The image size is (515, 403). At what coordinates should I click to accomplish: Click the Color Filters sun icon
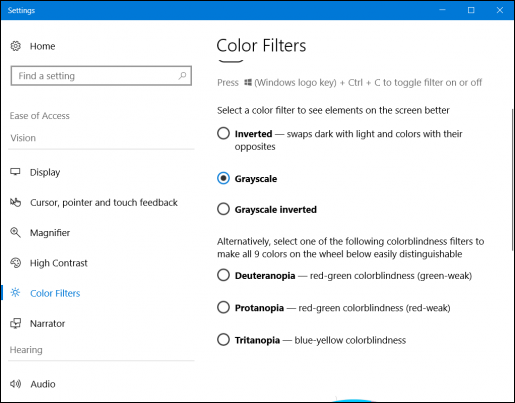[15, 293]
